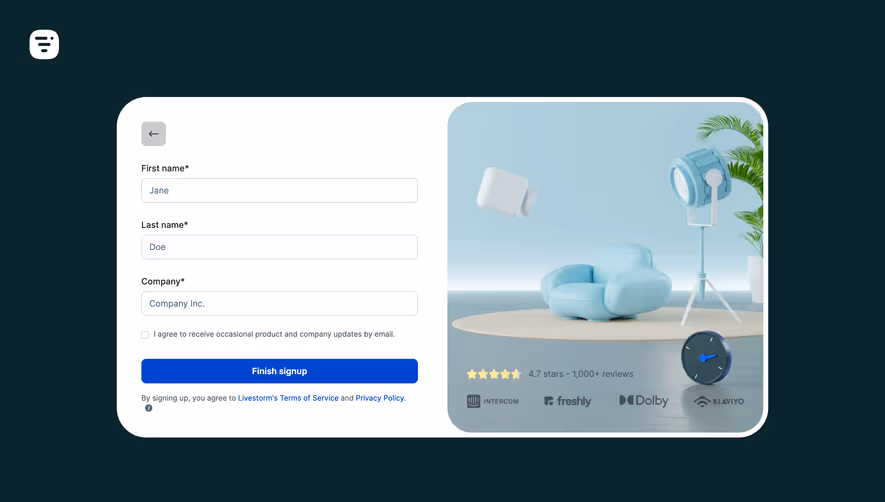
Task: Click the blue armchair in the illustration
Action: (x=605, y=282)
